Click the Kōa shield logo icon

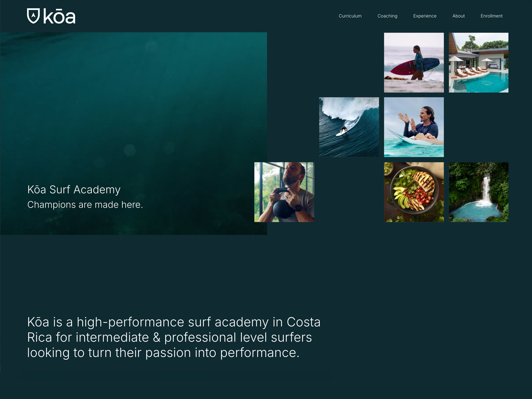[x=33, y=16]
